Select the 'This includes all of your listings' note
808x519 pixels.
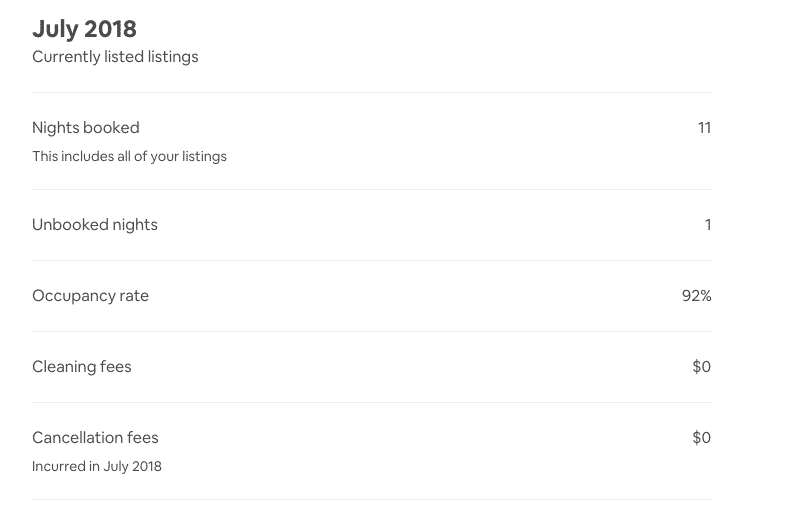coord(129,156)
